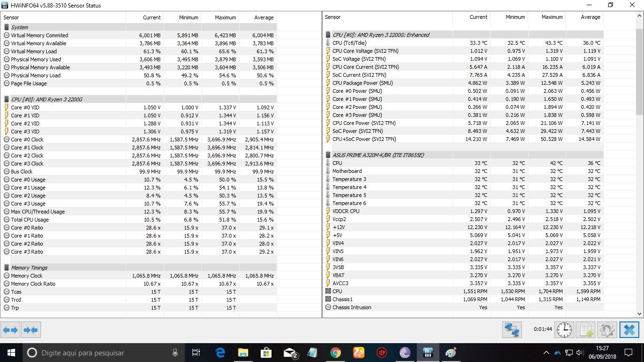Open the Mail app in taskbar
The image size is (644, 362).
(289, 353)
